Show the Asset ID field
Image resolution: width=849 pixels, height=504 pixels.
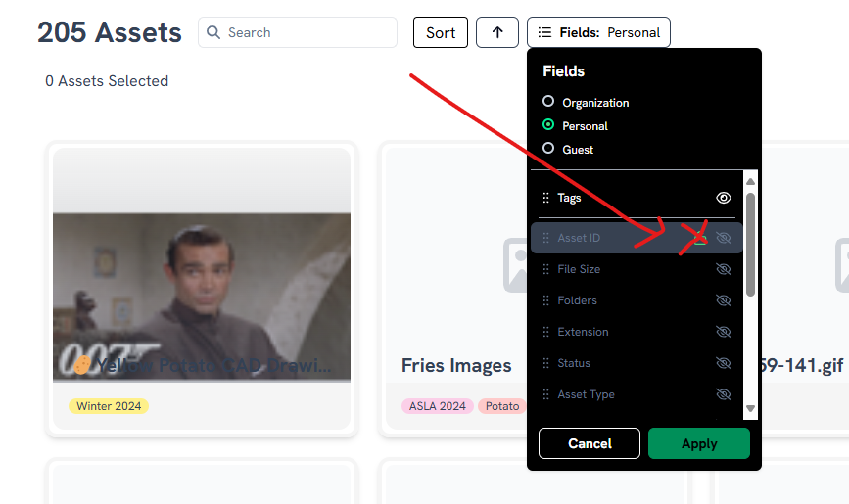point(724,238)
